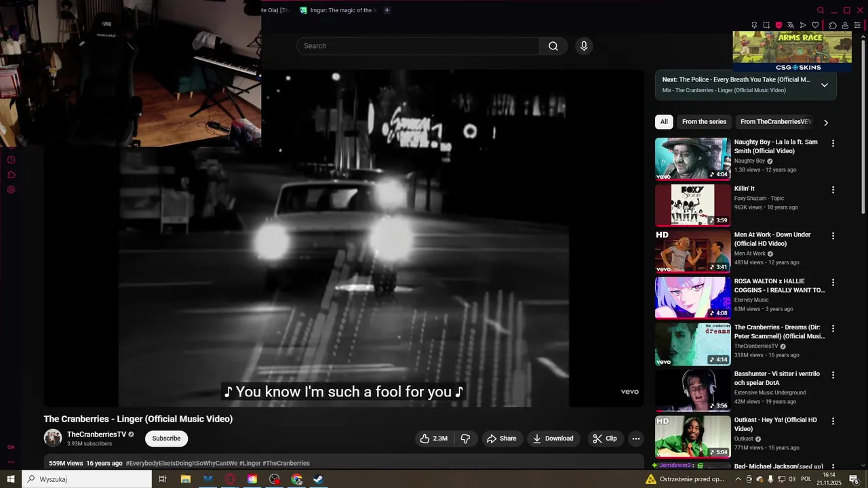The width and height of the screenshot is (868, 488).
Task: Select the From TheCranberriesVEVO chip
Action: click(x=775, y=122)
